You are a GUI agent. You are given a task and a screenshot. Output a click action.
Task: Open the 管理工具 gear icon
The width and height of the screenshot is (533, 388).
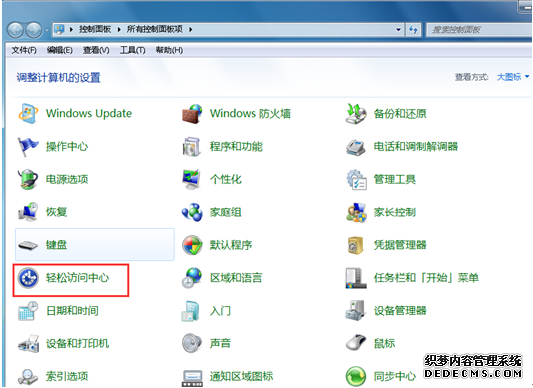(356, 179)
